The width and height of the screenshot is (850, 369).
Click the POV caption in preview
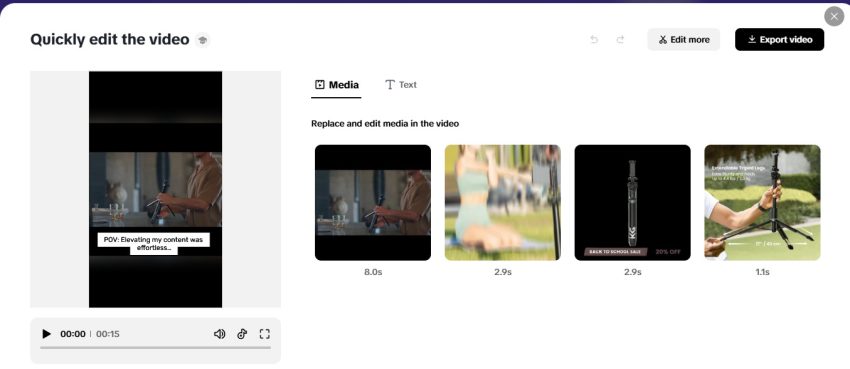(x=154, y=244)
